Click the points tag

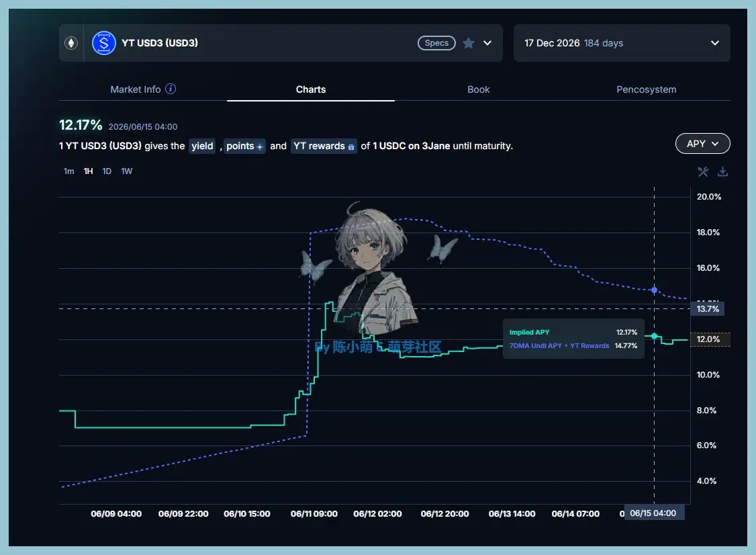244,146
